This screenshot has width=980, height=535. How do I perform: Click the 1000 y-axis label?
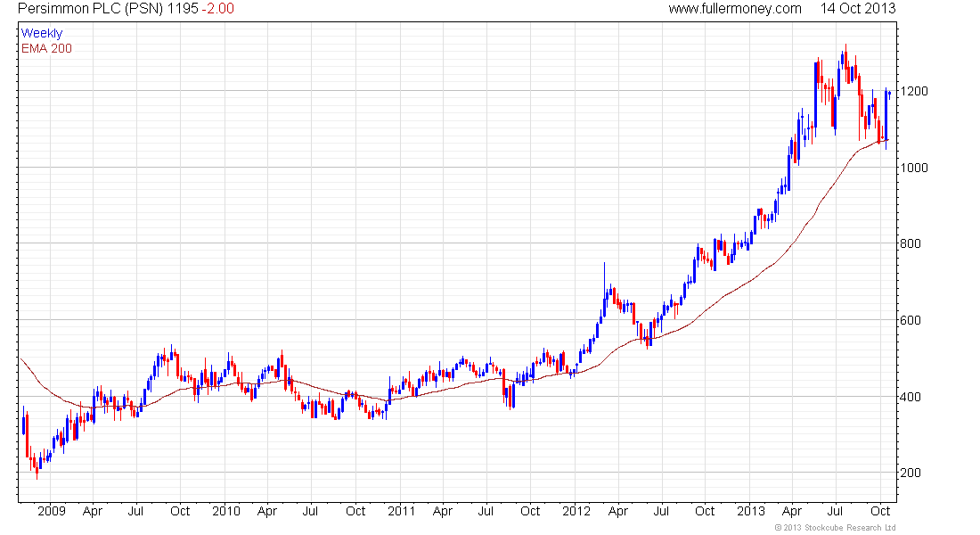click(914, 168)
